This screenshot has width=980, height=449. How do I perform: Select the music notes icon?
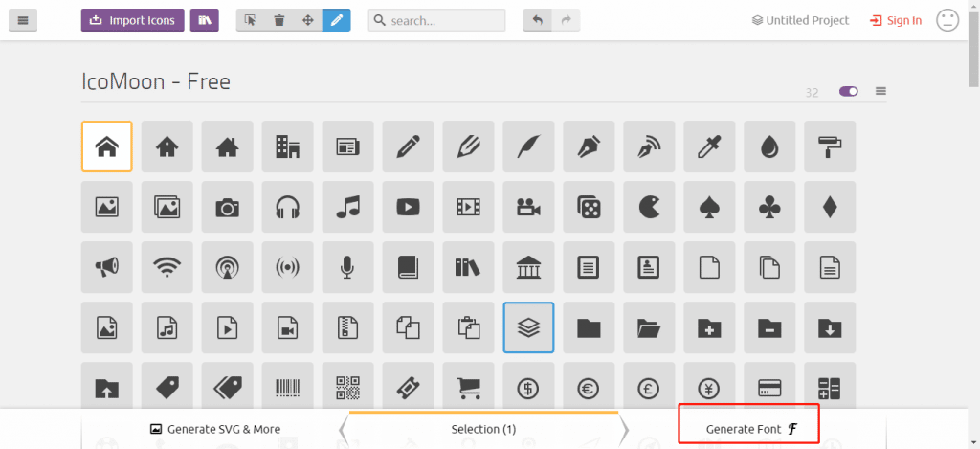point(347,207)
